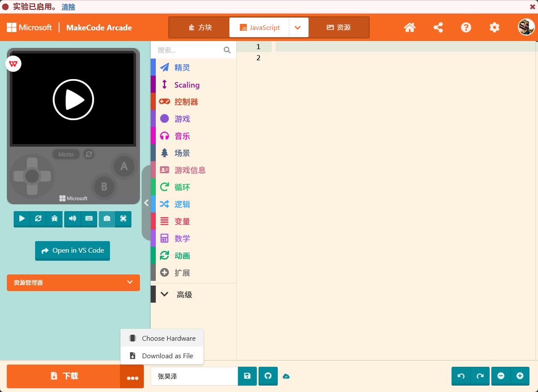Switch to the 资源 assets tab
The height and width of the screenshot is (392, 538).
pyautogui.click(x=339, y=27)
